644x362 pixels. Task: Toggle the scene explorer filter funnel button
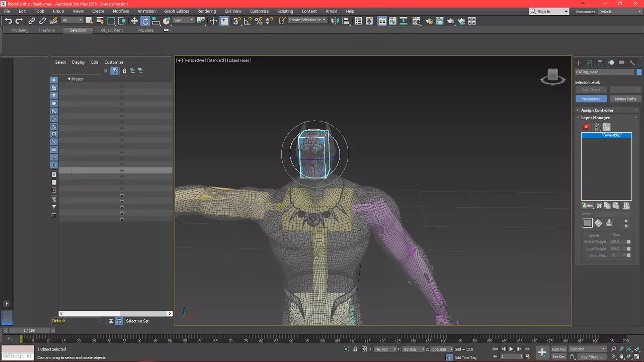coord(115,71)
